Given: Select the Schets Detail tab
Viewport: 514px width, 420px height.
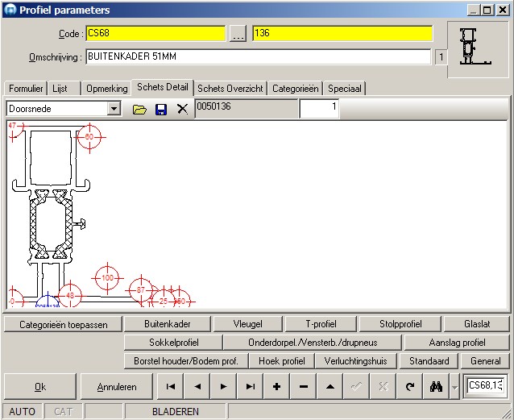Looking at the screenshot, I should click(x=163, y=87).
